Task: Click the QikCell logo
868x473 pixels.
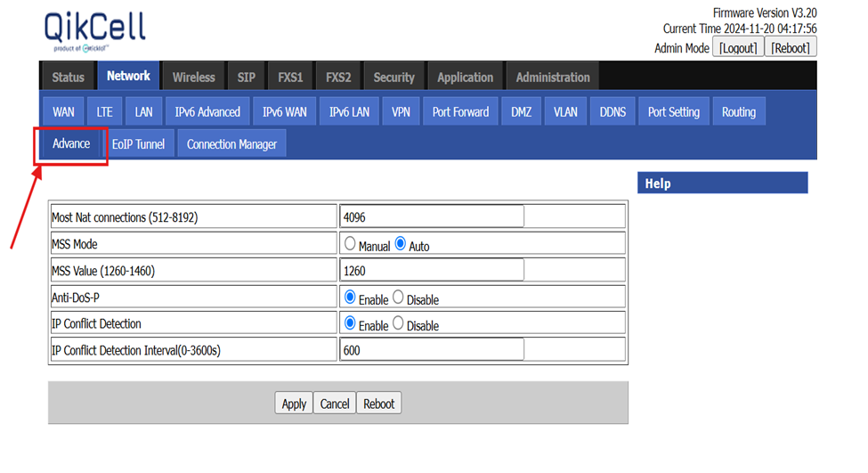Action: click(x=94, y=32)
